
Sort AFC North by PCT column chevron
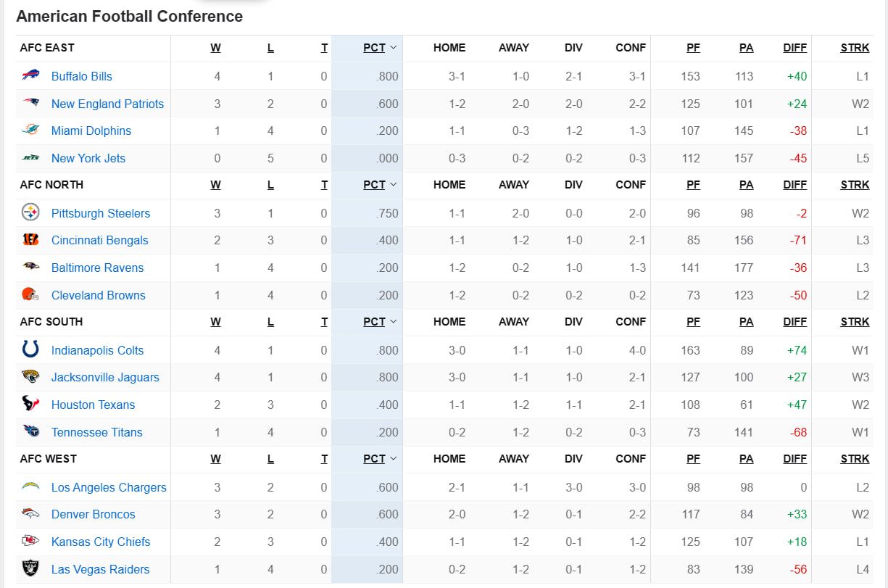point(394,185)
